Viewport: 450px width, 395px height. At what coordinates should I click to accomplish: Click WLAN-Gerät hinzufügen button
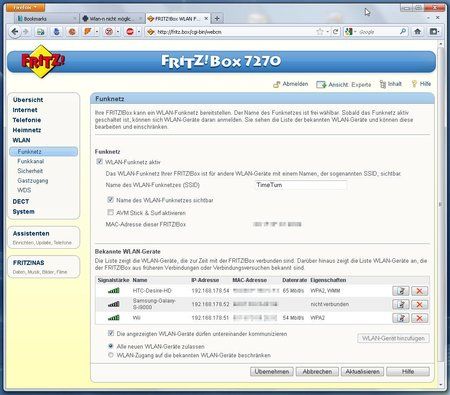pyautogui.click(x=393, y=338)
